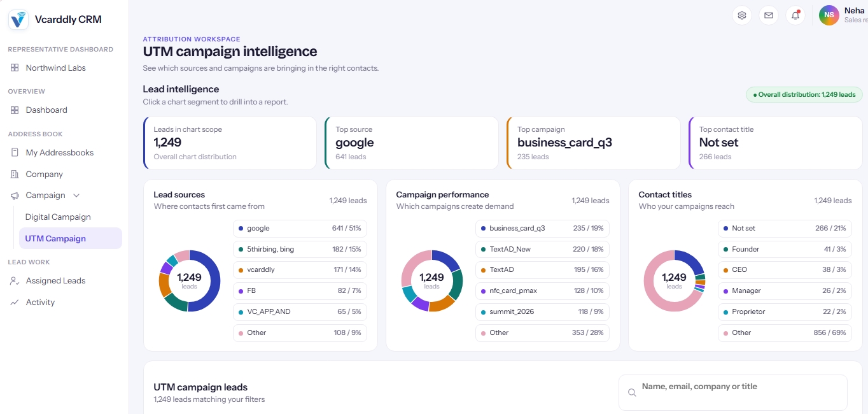The height and width of the screenshot is (414, 868).
Task: Click Top contact title Not set card
Action: (776, 143)
